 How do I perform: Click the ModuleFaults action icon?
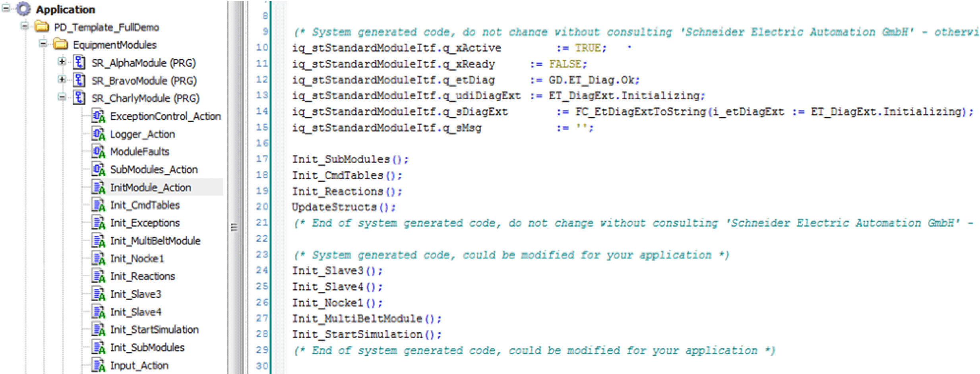(98, 152)
